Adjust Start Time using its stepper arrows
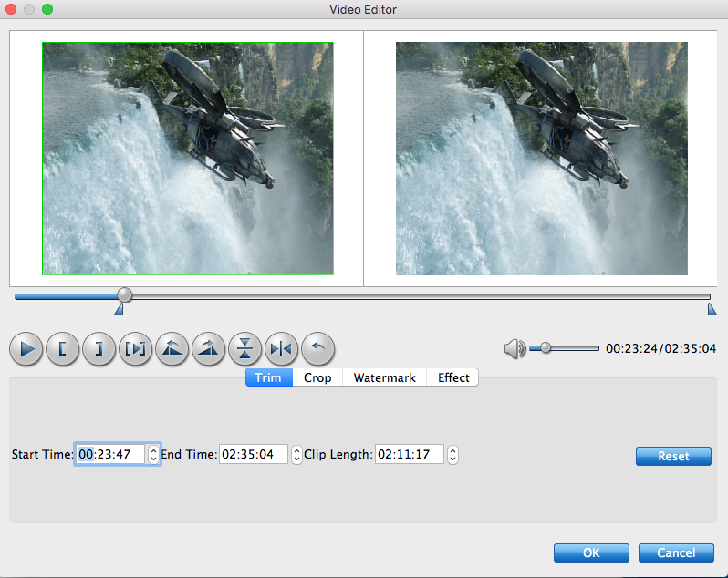728x578 pixels. click(153, 454)
